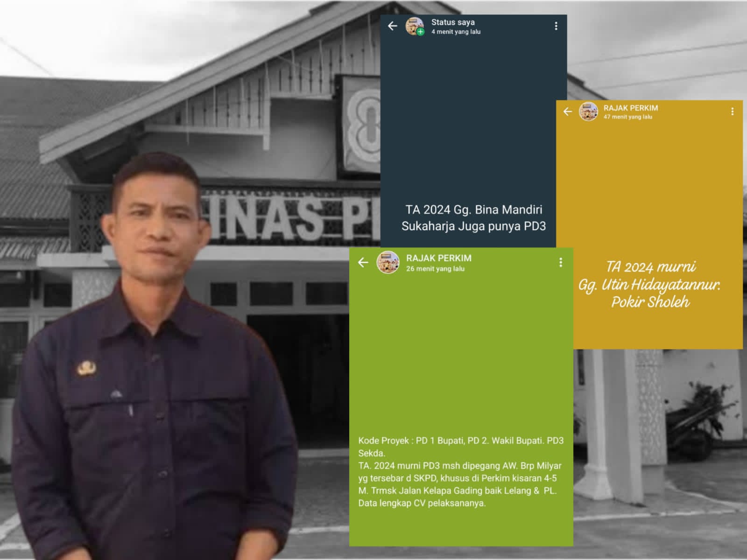Click profile avatar on yellow status
This screenshot has height=560, width=747.
click(588, 112)
